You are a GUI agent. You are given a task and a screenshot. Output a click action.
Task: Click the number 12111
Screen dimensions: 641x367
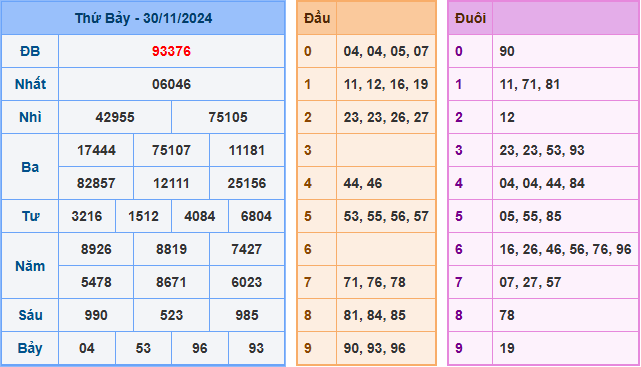coord(171,183)
